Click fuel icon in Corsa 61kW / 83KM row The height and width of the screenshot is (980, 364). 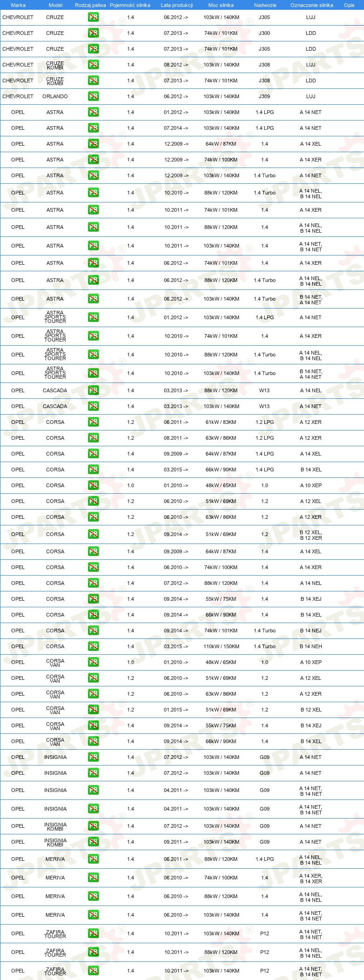coord(94,422)
